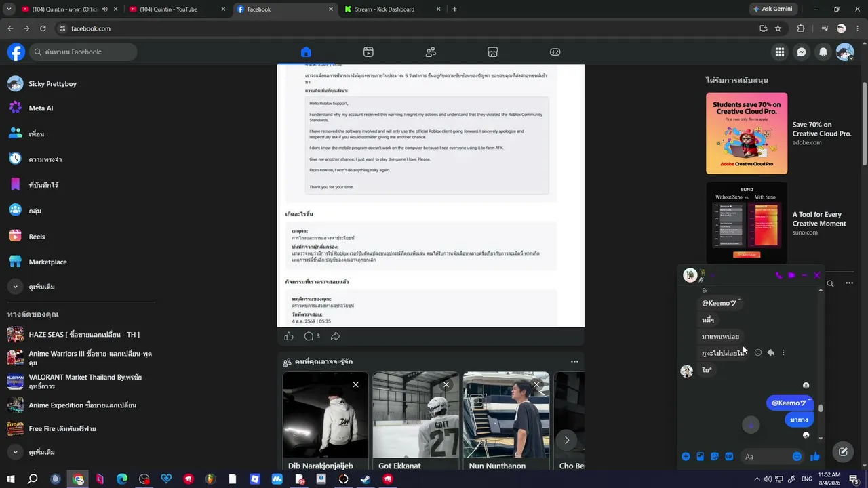The image size is (868, 488).
Task: Focus the Facebook search box
Action: [83, 52]
